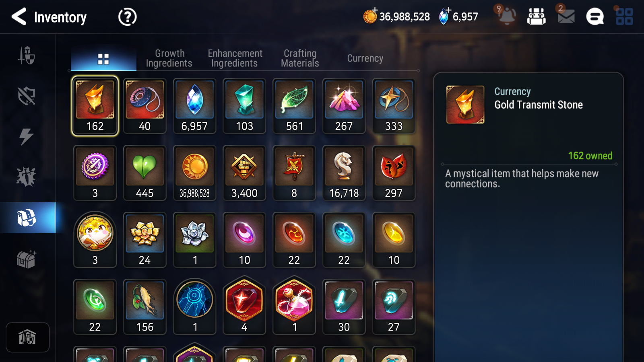The image size is (644, 362).
Task: Select the green leaf item with 561
Action: (x=294, y=106)
